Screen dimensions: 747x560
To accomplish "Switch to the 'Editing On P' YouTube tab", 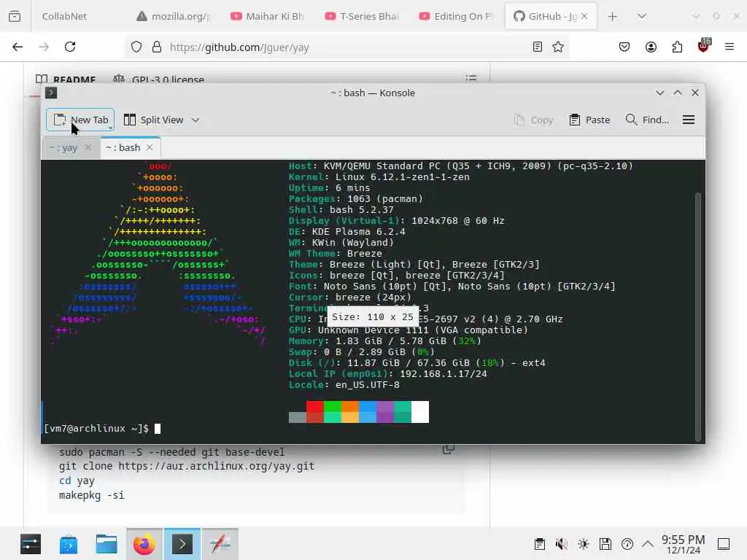I will pos(456,16).
